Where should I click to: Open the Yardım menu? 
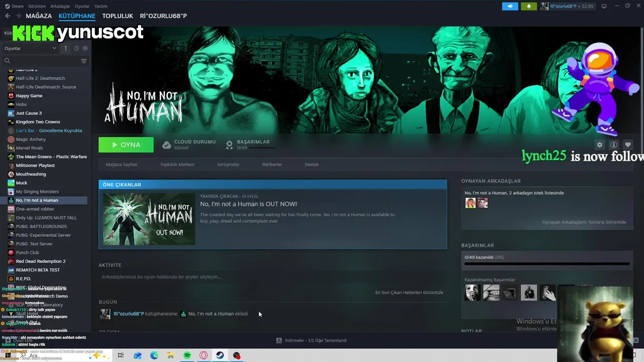(101, 6)
